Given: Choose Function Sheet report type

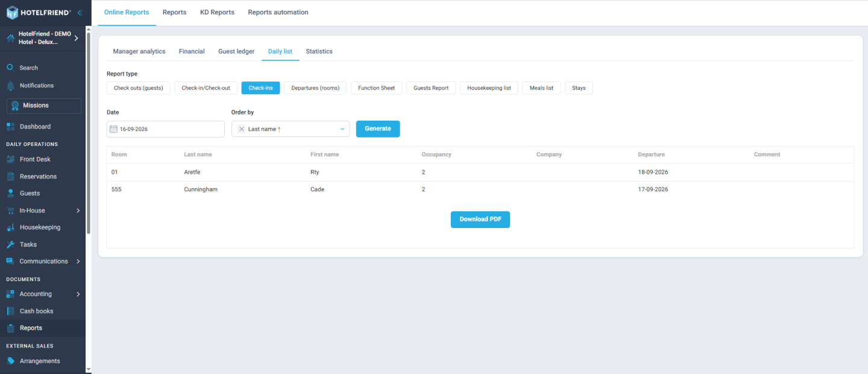Looking at the screenshot, I should click(377, 88).
